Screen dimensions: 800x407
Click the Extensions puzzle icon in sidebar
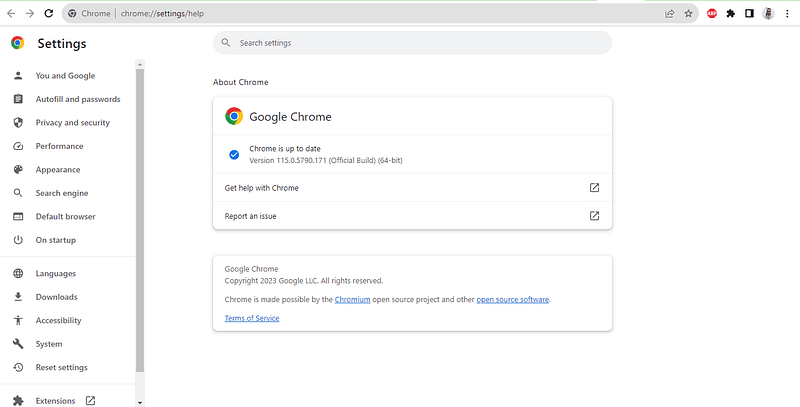[x=18, y=400]
